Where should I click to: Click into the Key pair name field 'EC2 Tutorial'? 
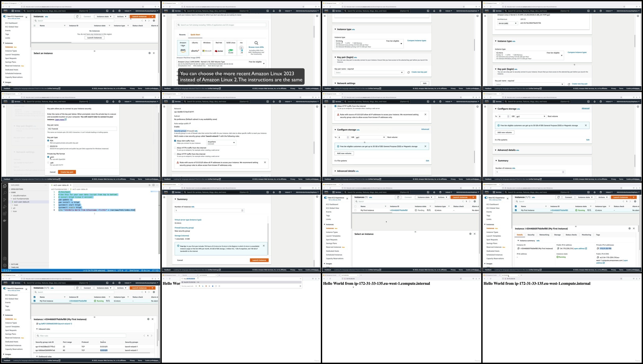[x=82, y=129]
